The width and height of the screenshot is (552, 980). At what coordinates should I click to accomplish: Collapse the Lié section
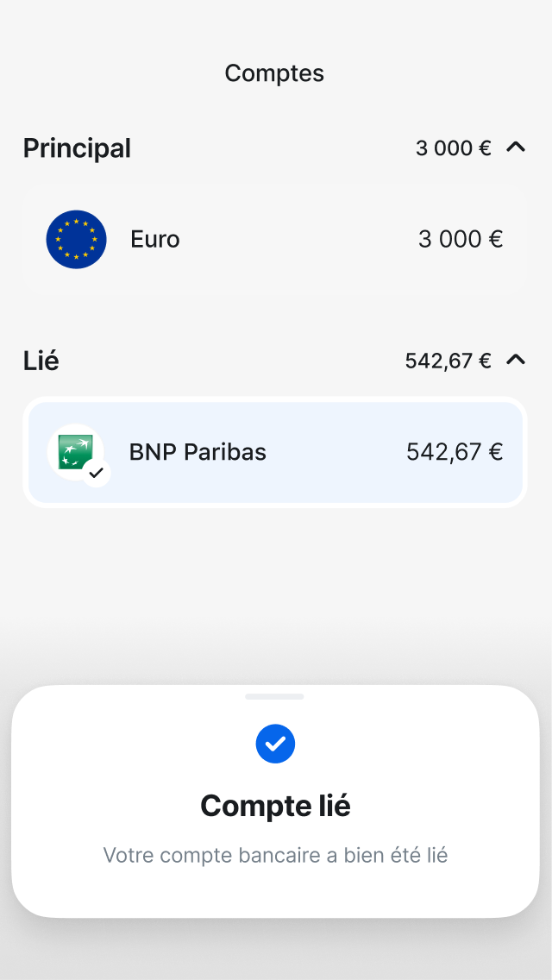tap(516, 360)
